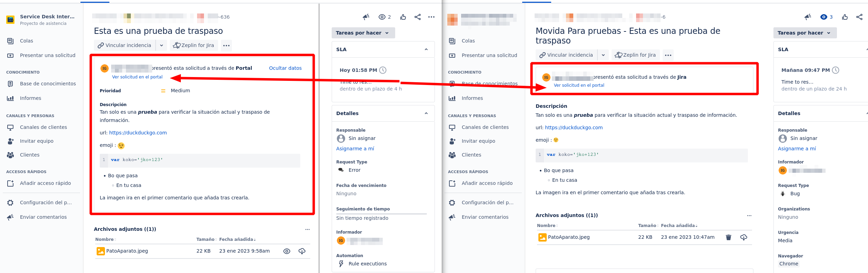The image size is (868, 273).
Task: Expand Vincular incidencia dropdown arrow, right window
Action: 603,55
